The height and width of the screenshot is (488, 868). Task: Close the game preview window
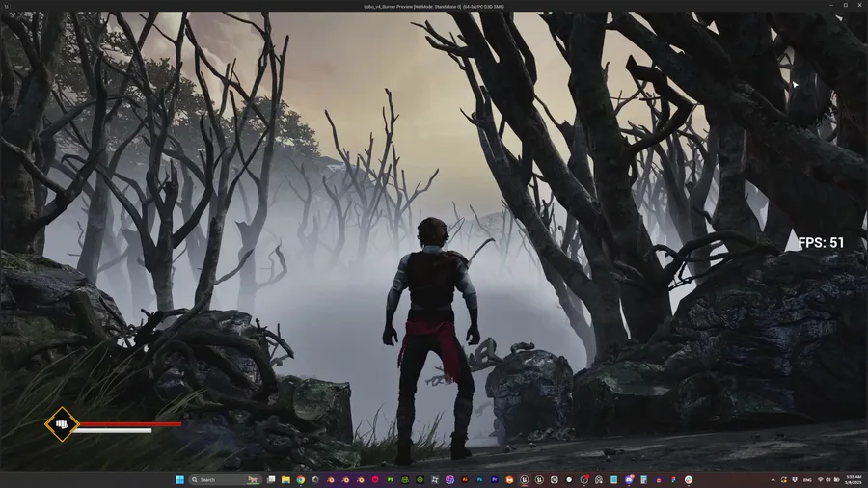tap(859, 5)
